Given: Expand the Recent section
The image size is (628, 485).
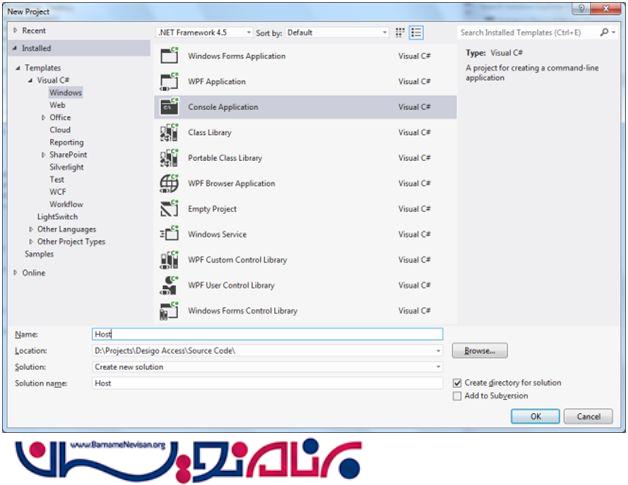Looking at the screenshot, I should tap(15, 31).
